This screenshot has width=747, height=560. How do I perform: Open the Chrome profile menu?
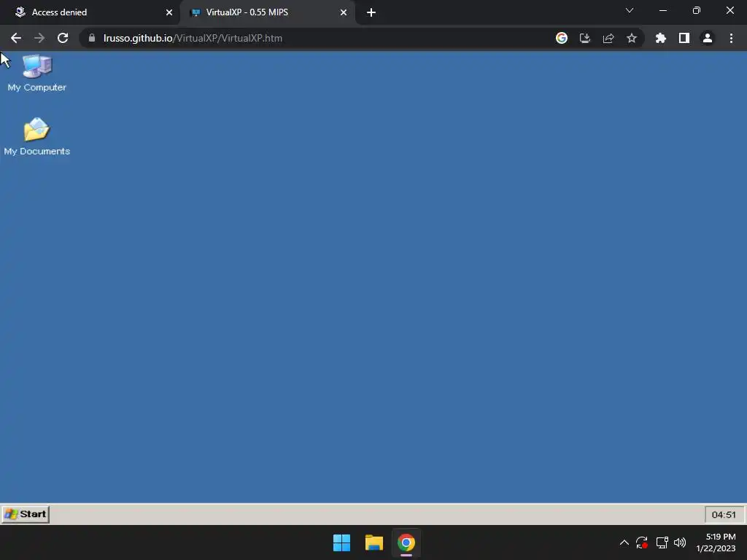[x=708, y=38]
